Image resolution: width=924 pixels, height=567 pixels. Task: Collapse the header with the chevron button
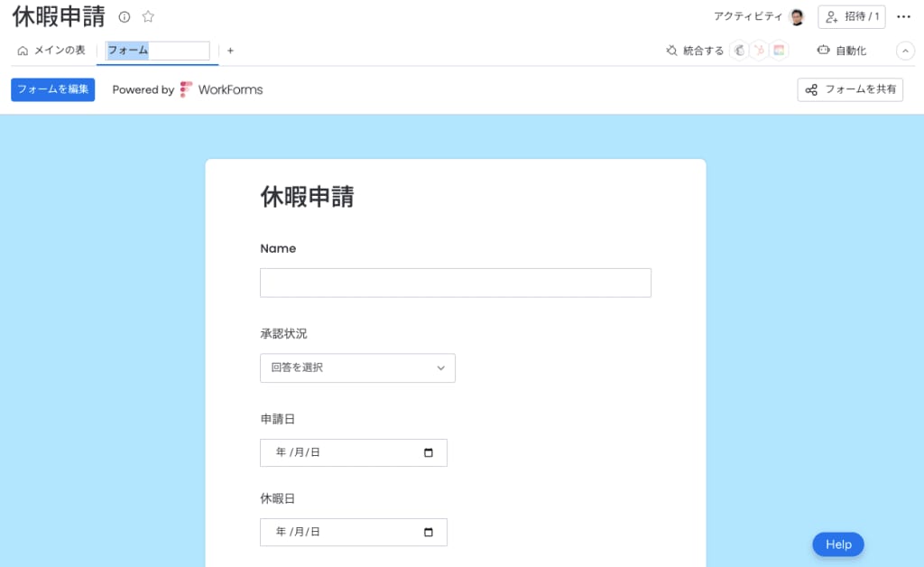pyautogui.click(x=905, y=51)
